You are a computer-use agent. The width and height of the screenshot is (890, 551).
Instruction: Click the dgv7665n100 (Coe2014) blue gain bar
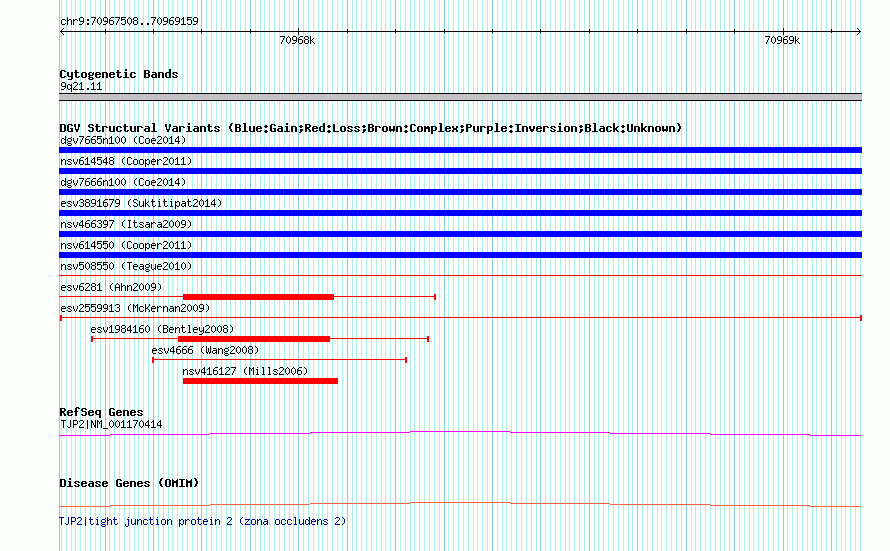[x=460, y=150]
